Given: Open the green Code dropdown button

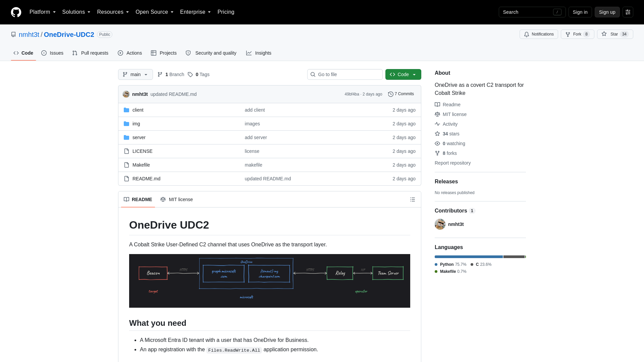Looking at the screenshot, I should click(403, 74).
